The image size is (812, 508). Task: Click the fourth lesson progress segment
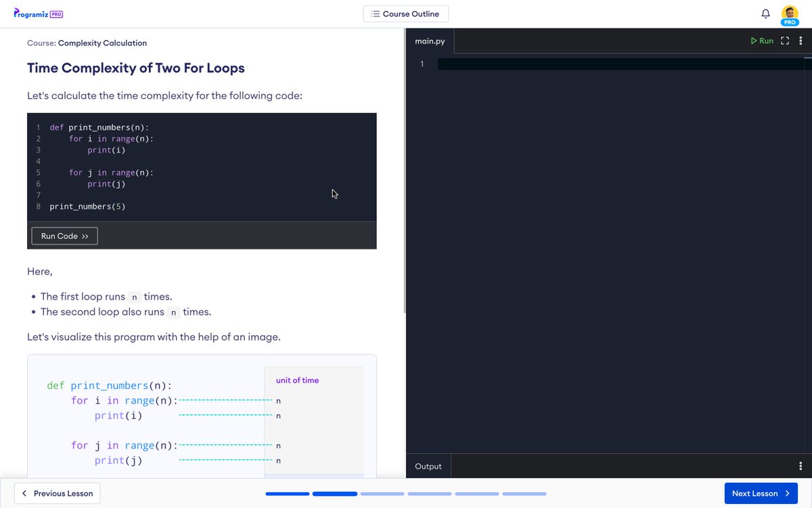click(430, 494)
